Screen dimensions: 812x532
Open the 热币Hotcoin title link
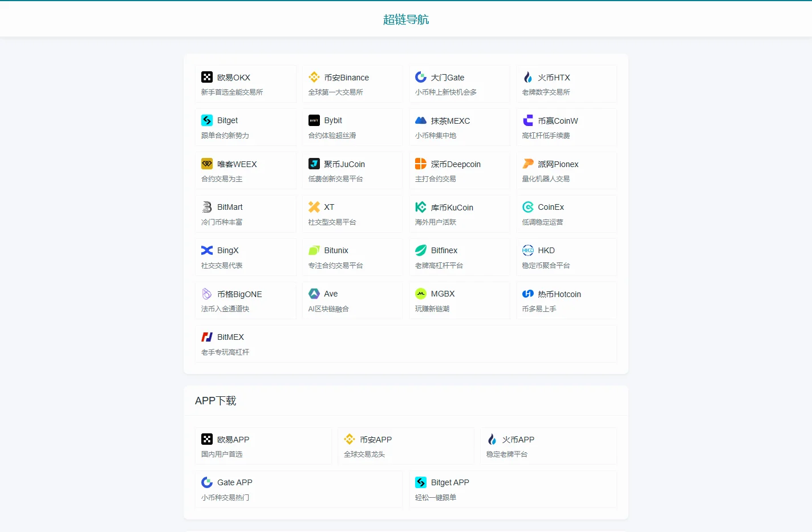click(559, 294)
